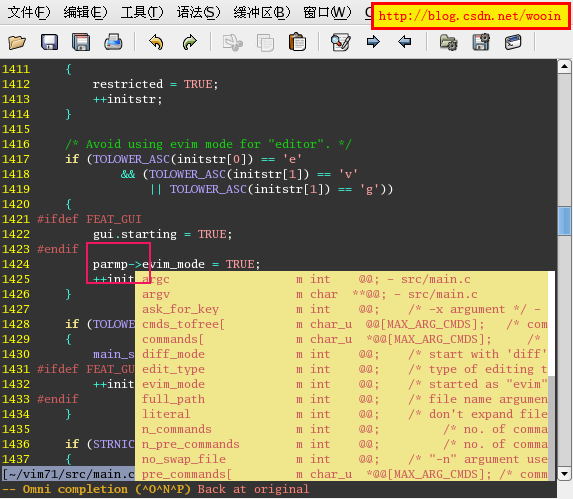573x499 pixels.
Task: Click TOLOWER_ASC on line 1419
Action: click(x=208, y=189)
